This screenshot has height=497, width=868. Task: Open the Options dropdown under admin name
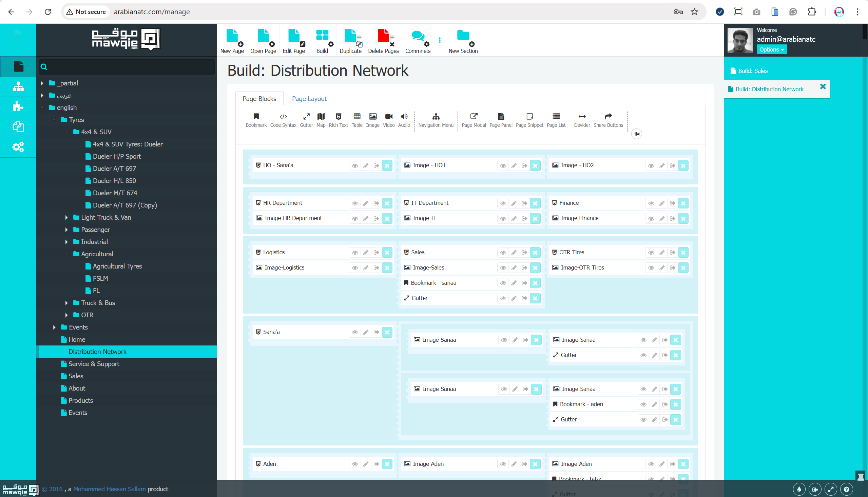tap(771, 49)
